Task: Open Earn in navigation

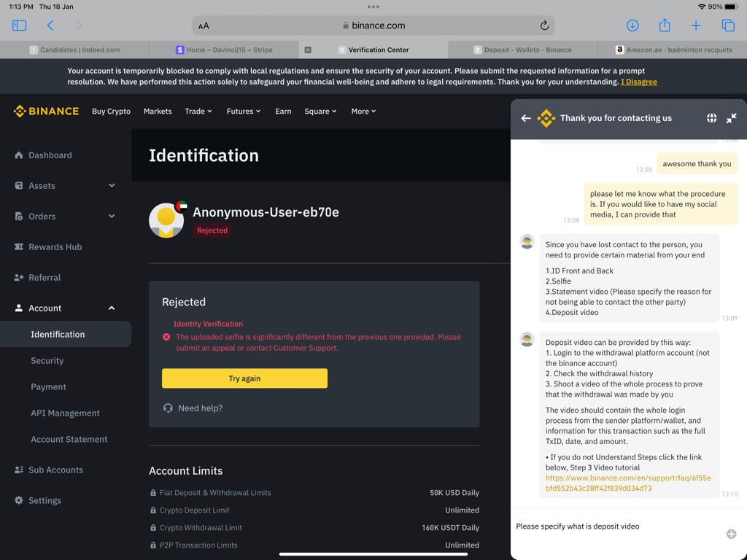Action: (283, 111)
